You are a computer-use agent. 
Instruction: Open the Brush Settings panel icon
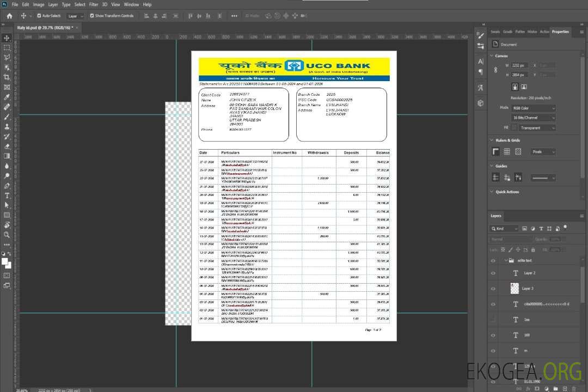pyautogui.click(x=481, y=35)
